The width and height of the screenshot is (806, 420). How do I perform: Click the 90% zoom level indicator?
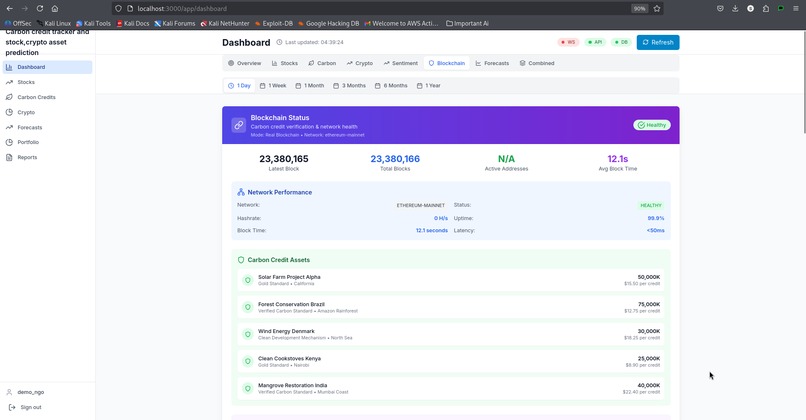639,8
